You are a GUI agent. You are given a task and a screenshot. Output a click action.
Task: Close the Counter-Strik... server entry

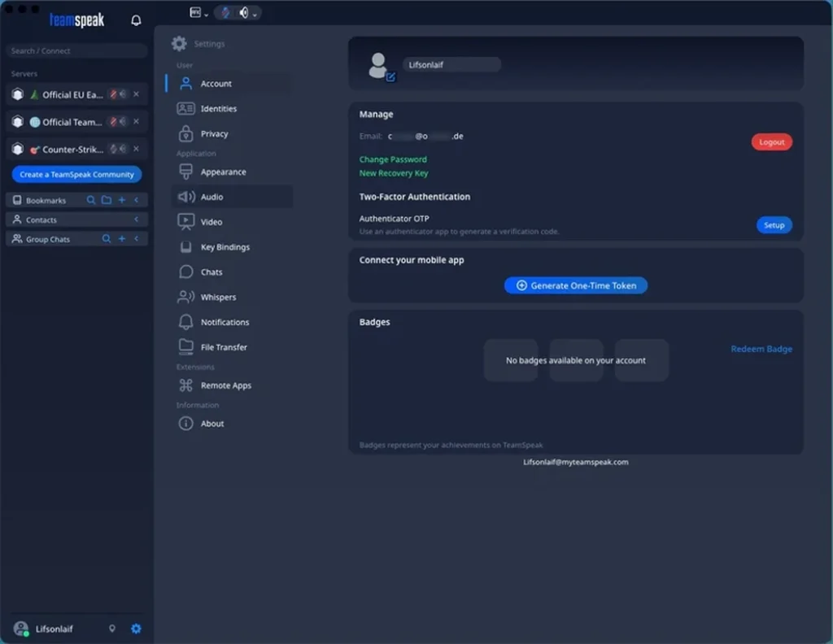pyautogui.click(x=136, y=149)
